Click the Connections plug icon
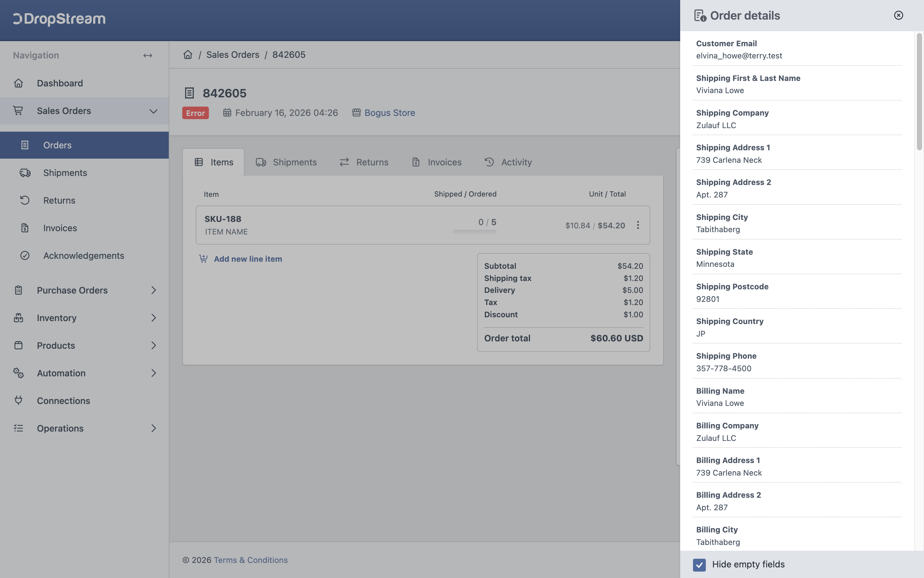This screenshot has height=578, width=924. pyautogui.click(x=18, y=400)
